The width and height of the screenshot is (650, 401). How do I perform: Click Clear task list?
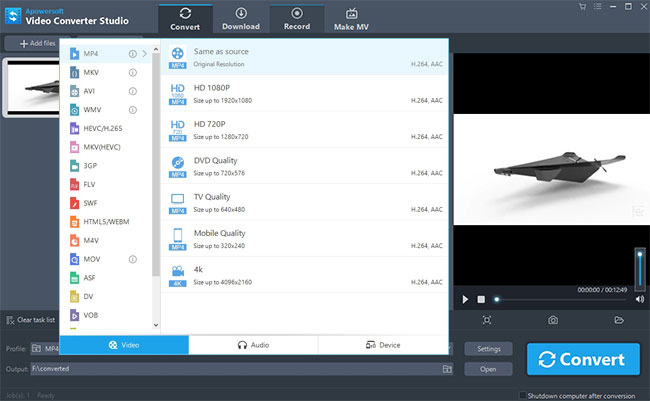click(x=31, y=320)
